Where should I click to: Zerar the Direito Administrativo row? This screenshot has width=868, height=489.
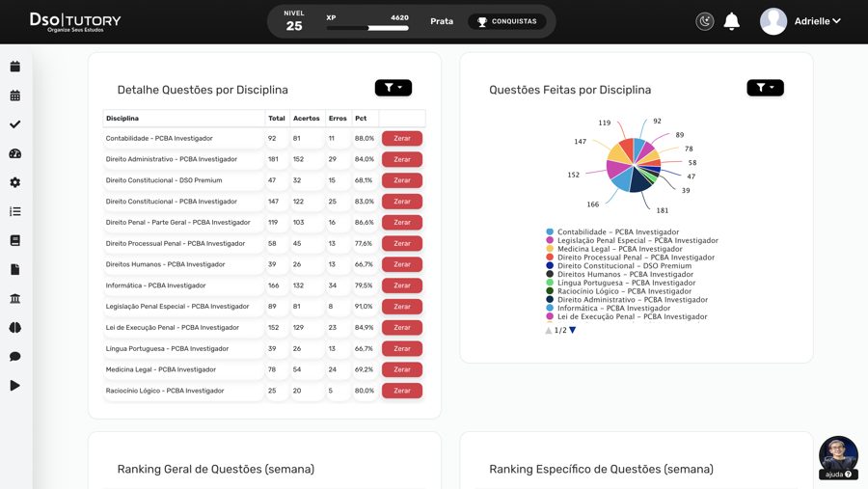tap(402, 159)
